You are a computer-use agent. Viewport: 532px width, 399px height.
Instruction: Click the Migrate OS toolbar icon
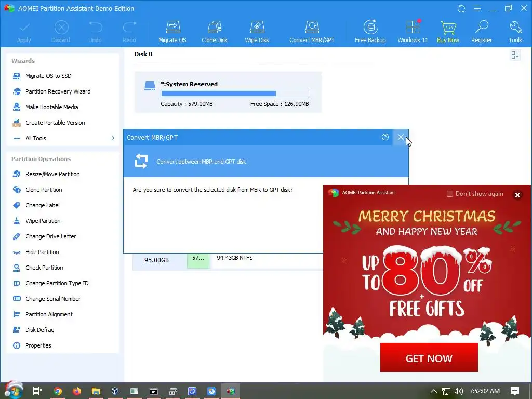click(x=172, y=32)
